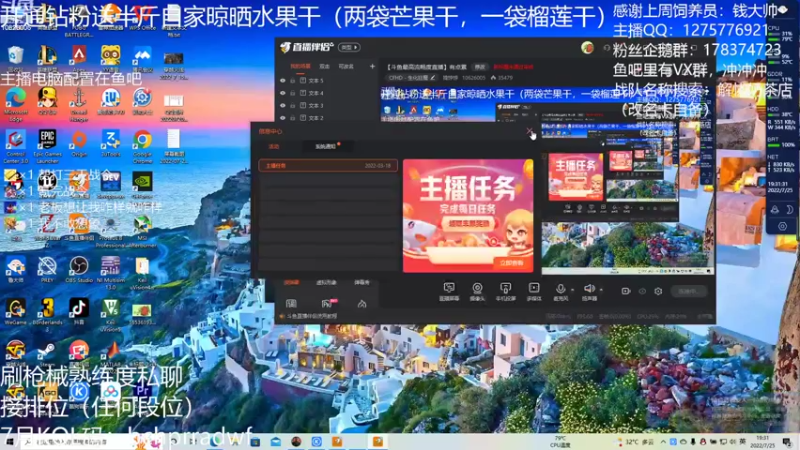800x450 pixels.
Task: Open streaming settings gear icon
Action: 658,291
